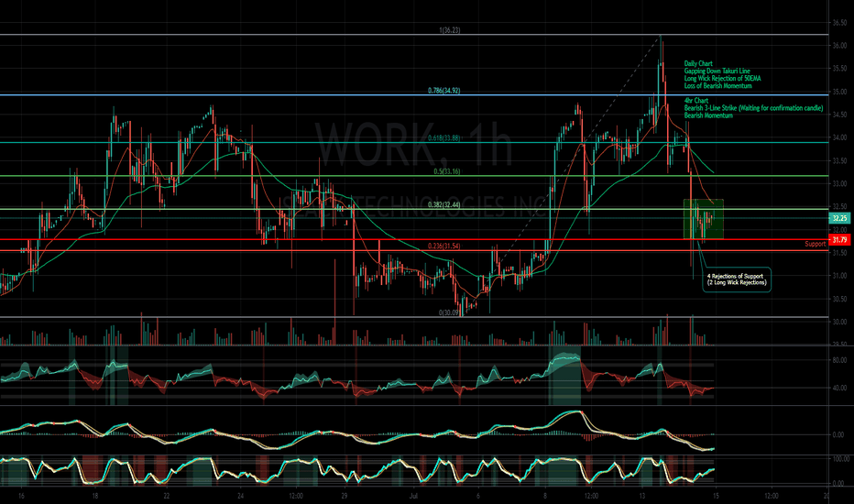Click 'Long Wick Rejection of 50EMA' text
This screenshot has width=854, height=504.
point(722,79)
